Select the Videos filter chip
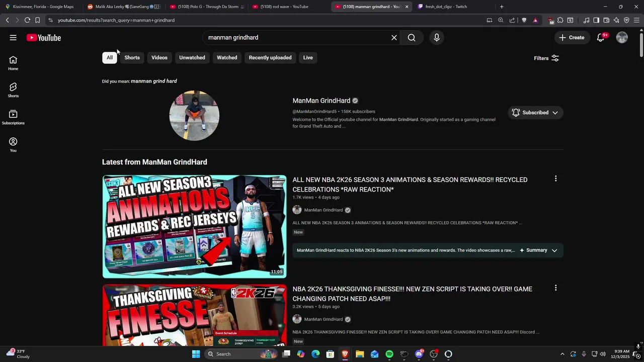Viewport: 644px width, 362px height. point(159,57)
